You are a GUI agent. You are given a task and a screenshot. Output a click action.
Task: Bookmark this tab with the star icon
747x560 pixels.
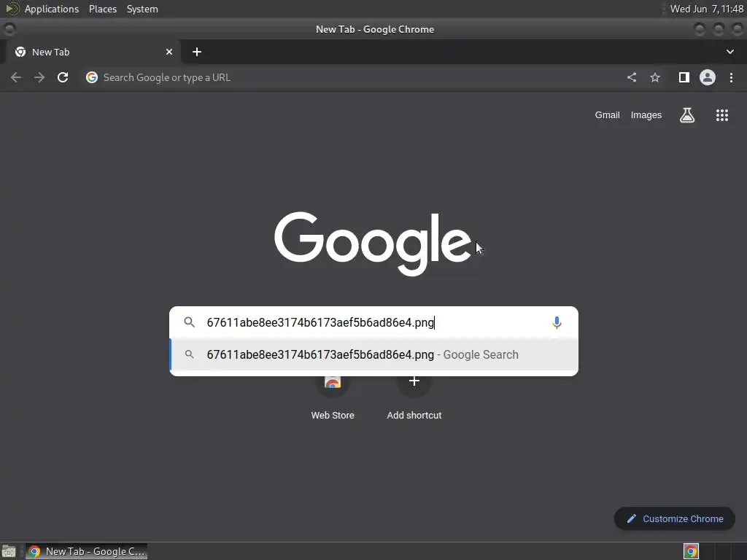655,77
